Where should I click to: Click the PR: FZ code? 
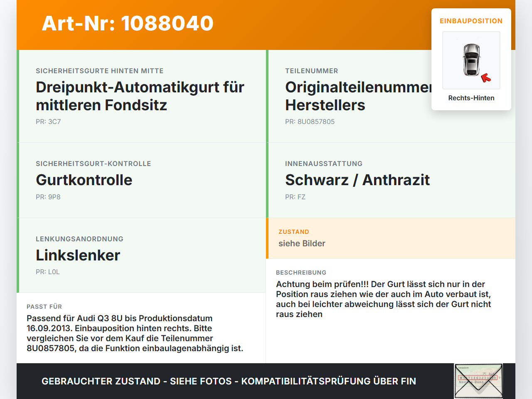pyautogui.click(x=295, y=197)
